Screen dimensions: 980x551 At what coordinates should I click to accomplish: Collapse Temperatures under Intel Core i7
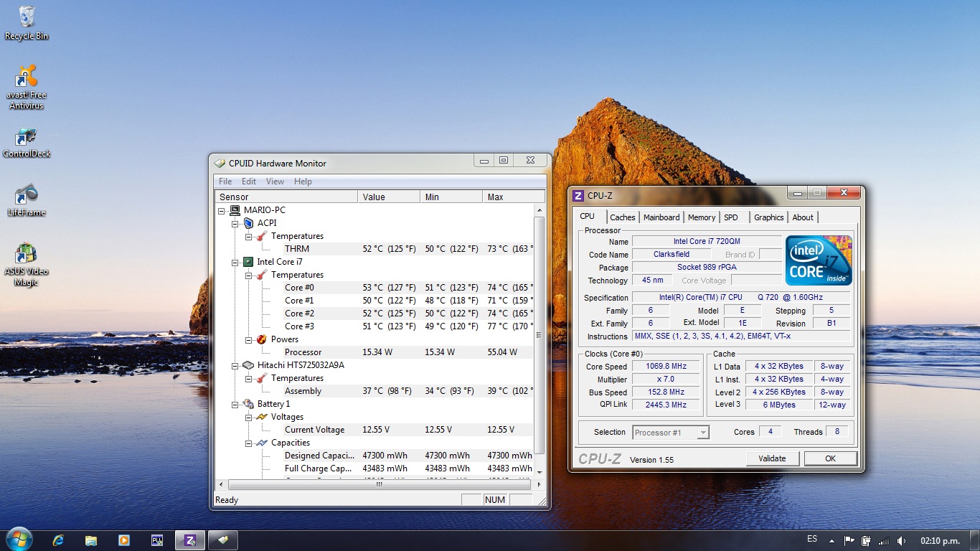tap(249, 275)
